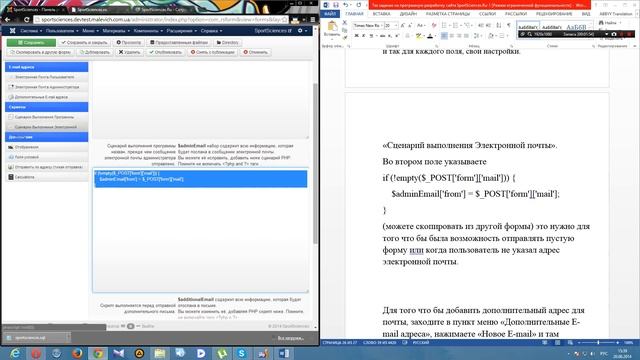Open File Explorer from the taskbar
640x360 pixels.
point(160,353)
